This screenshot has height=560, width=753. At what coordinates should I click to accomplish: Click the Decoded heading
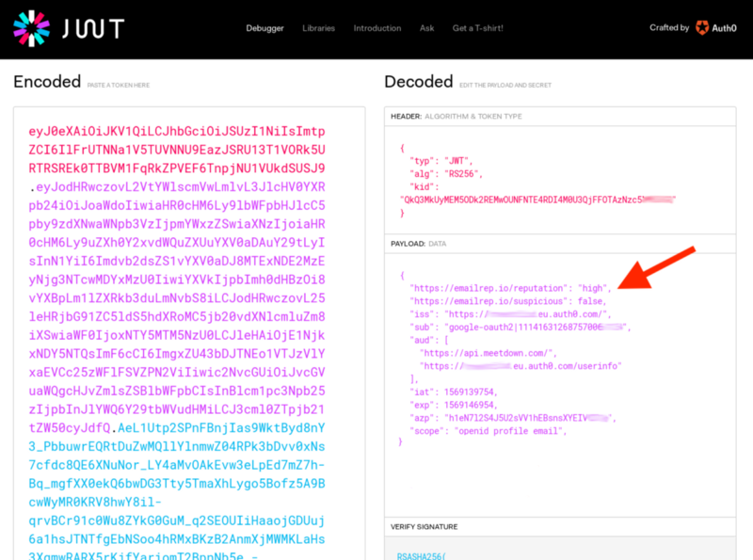coord(419,82)
